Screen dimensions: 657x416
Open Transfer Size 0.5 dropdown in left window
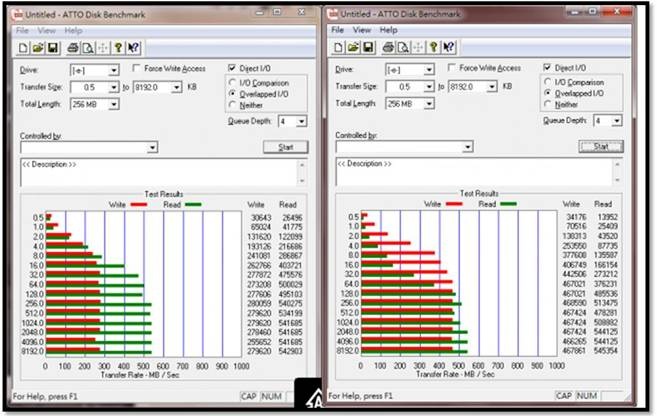[114, 87]
